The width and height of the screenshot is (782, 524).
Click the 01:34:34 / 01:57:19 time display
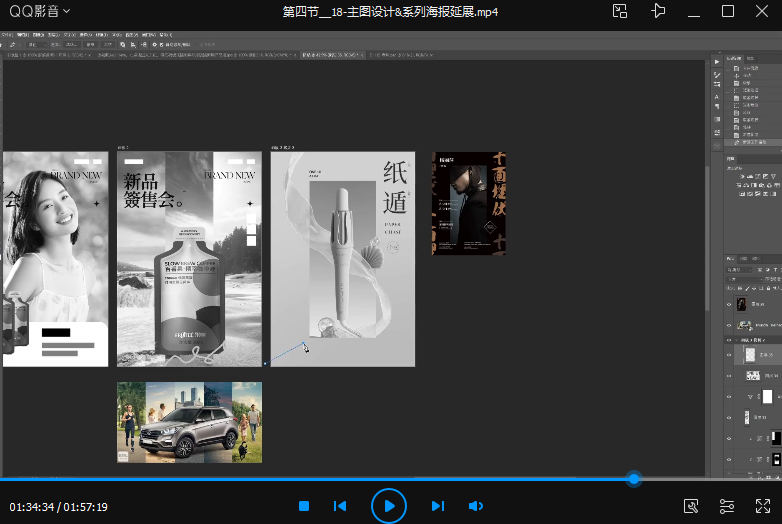(x=58, y=507)
